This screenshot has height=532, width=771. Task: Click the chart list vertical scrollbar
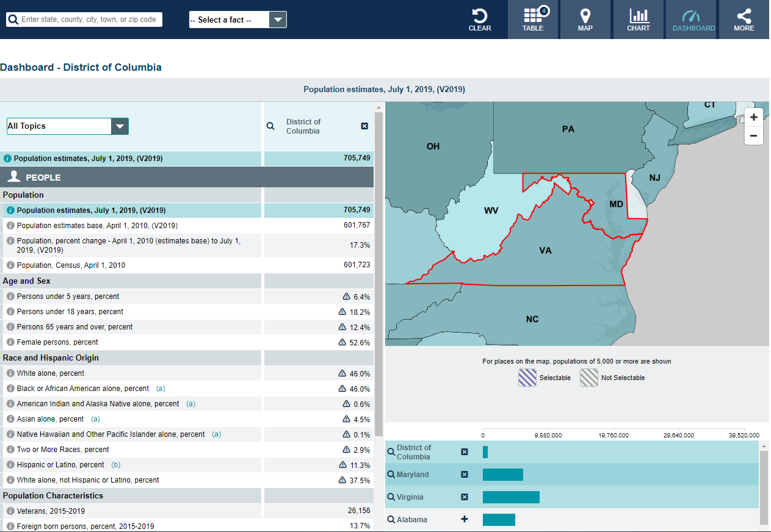(764, 488)
